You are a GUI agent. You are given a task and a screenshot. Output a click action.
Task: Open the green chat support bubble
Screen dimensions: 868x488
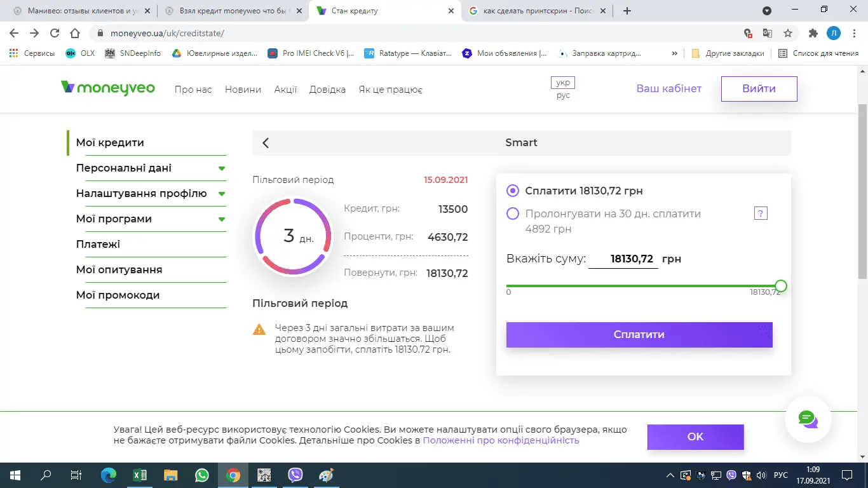(807, 419)
